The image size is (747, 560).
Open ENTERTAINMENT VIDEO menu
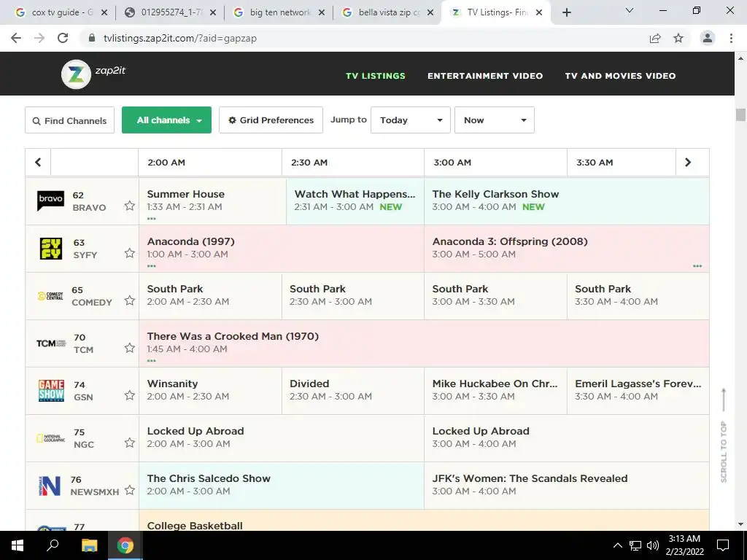tap(485, 76)
